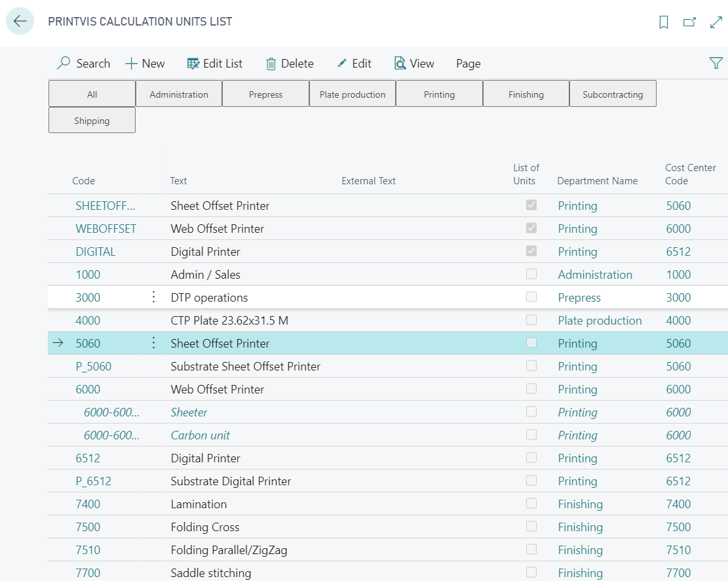
Task: Select 'CTP Plate 23.62x31.5 M' cell
Action: [229, 320]
